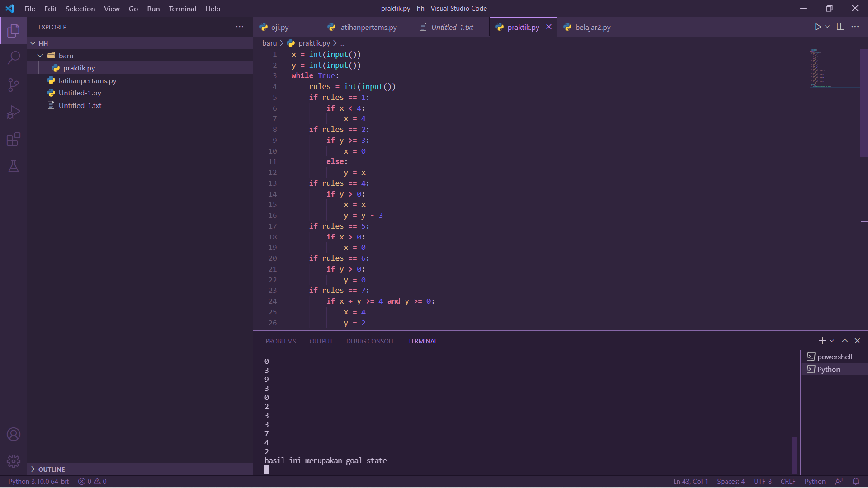Select the powershell terminal in terminal list
The height and width of the screenshot is (488, 868).
pos(834,356)
